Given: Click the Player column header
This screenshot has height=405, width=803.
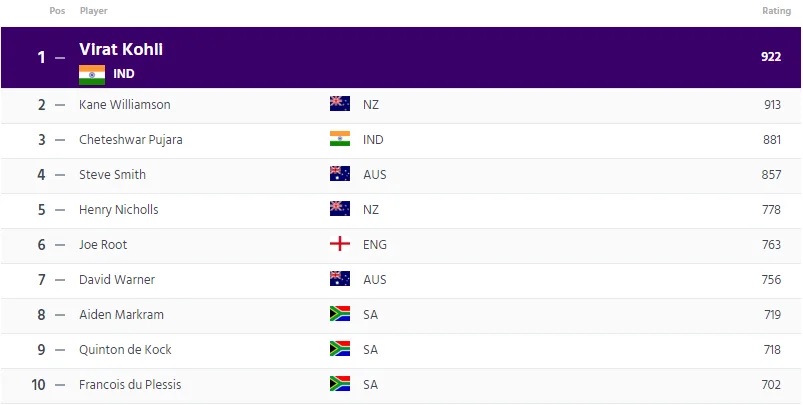Looking at the screenshot, I should pyautogui.click(x=94, y=11).
